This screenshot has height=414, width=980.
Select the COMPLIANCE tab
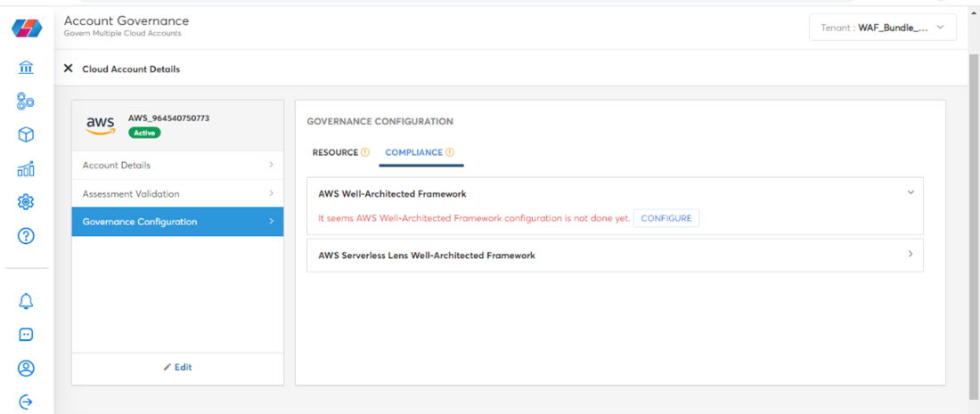pos(413,152)
